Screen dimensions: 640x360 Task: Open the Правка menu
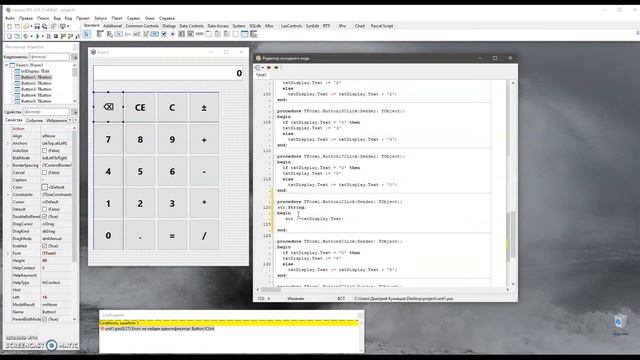(x=26, y=18)
